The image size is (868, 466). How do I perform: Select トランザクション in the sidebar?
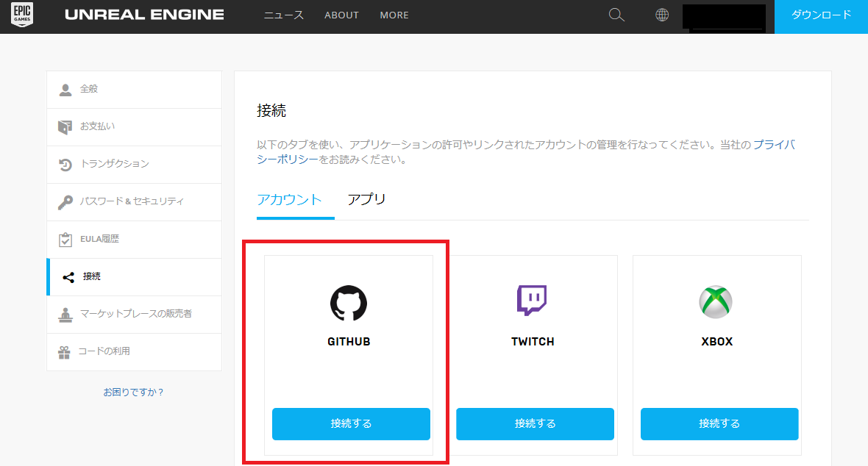135,165
